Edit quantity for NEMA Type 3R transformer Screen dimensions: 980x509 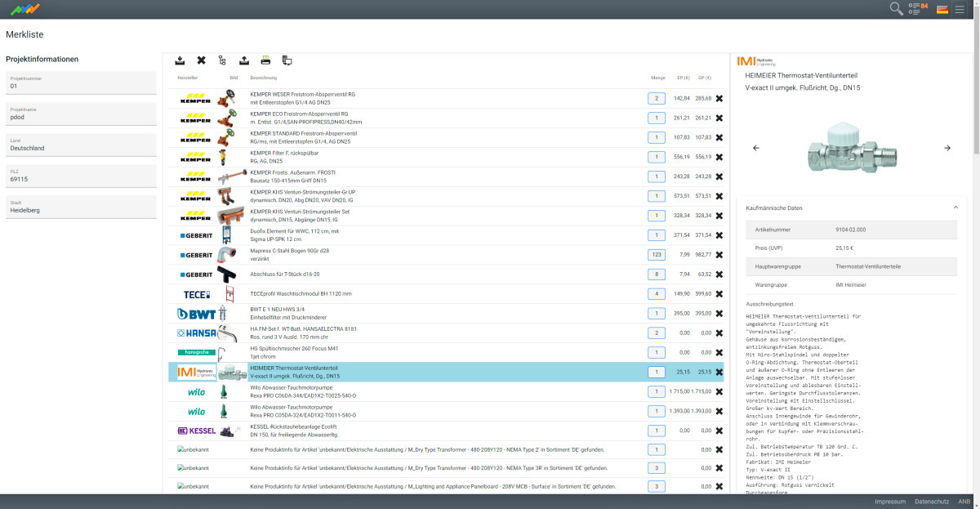(x=657, y=468)
